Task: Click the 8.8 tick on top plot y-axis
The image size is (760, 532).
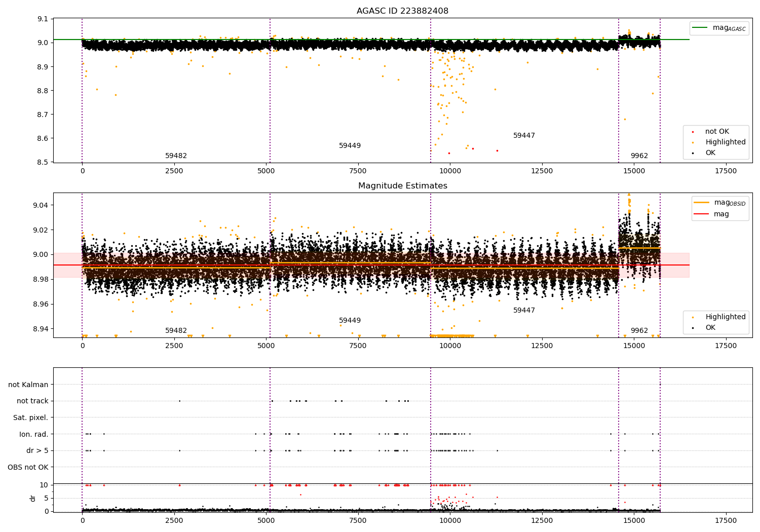Action: point(43,91)
